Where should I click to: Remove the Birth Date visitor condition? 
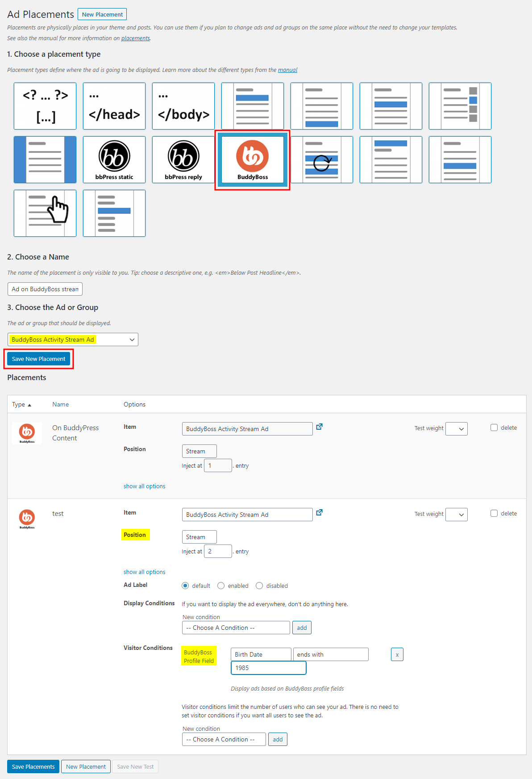click(x=397, y=654)
